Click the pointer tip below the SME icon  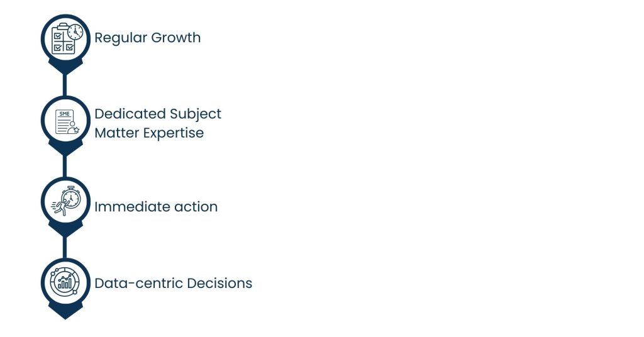65,151
